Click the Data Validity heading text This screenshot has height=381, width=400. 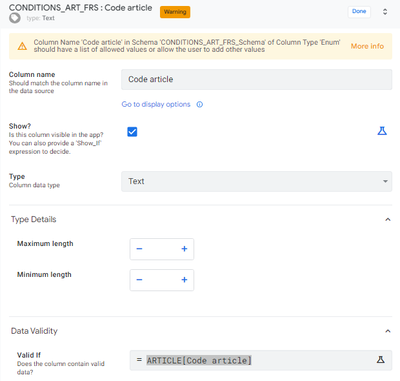pos(34,331)
